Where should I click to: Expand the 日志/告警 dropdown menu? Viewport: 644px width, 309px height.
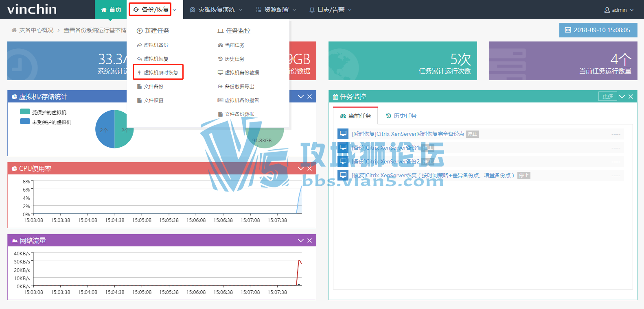click(330, 9)
